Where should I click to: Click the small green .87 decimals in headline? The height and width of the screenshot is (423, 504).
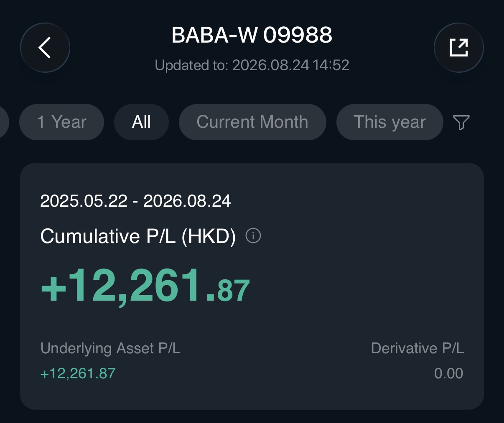click(x=229, y=291)
